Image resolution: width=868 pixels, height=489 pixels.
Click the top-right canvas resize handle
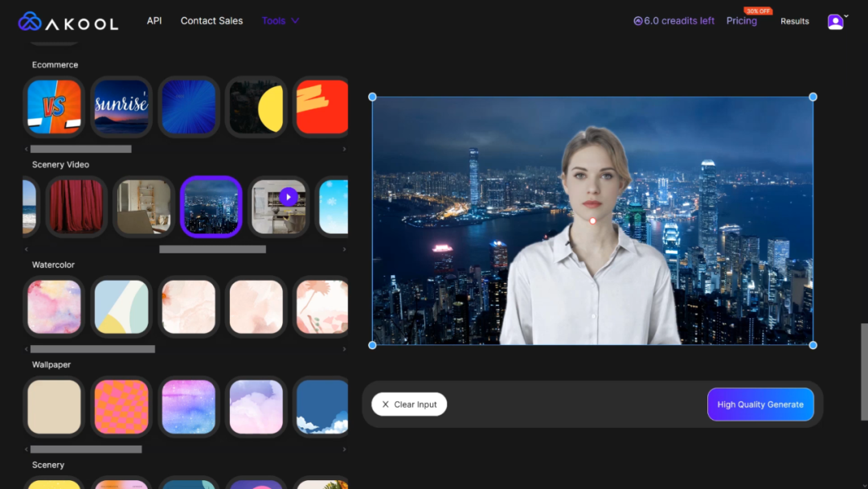pos(813,97)
